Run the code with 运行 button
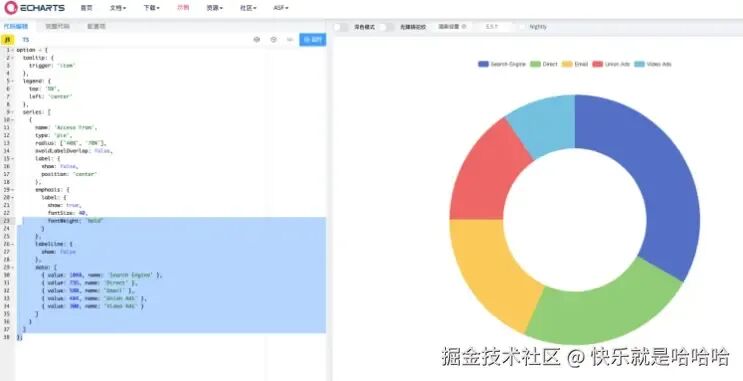The height and width of the screenshot is (381, 743). (313, 40)
